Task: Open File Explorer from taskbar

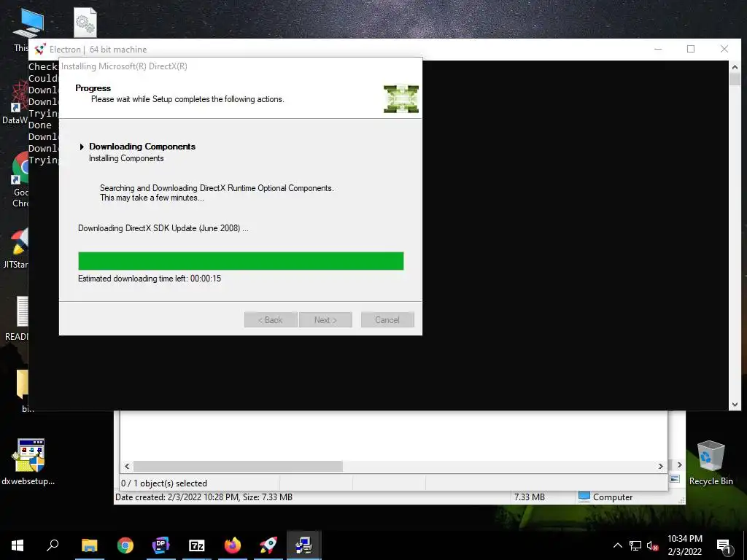Action: click(x=89, y=545)
